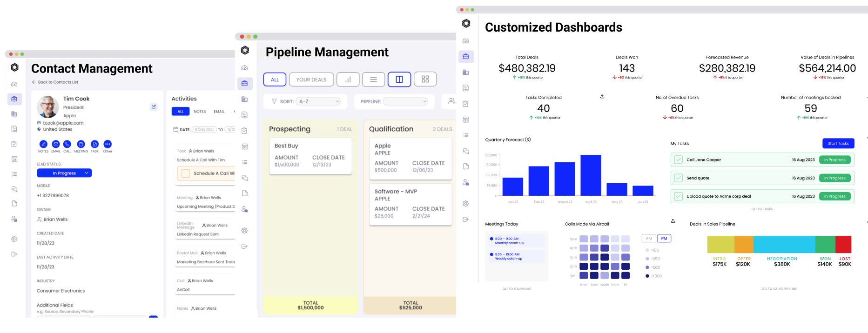Viewport: 868px width, 333px height.
Task: Open the Other actions ellipsis icon
Action: click(108, 144)
